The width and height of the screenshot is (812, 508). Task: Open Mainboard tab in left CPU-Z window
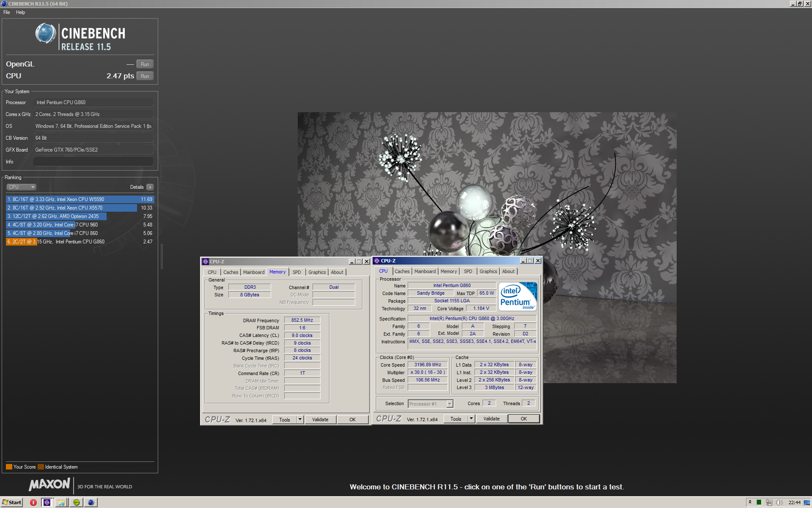[x=254, y=272]
